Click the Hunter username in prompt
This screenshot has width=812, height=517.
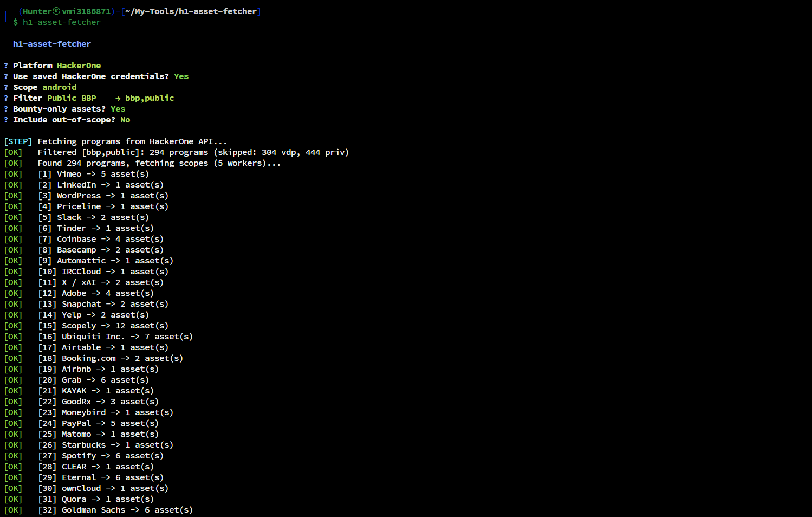tap(37, 11)
